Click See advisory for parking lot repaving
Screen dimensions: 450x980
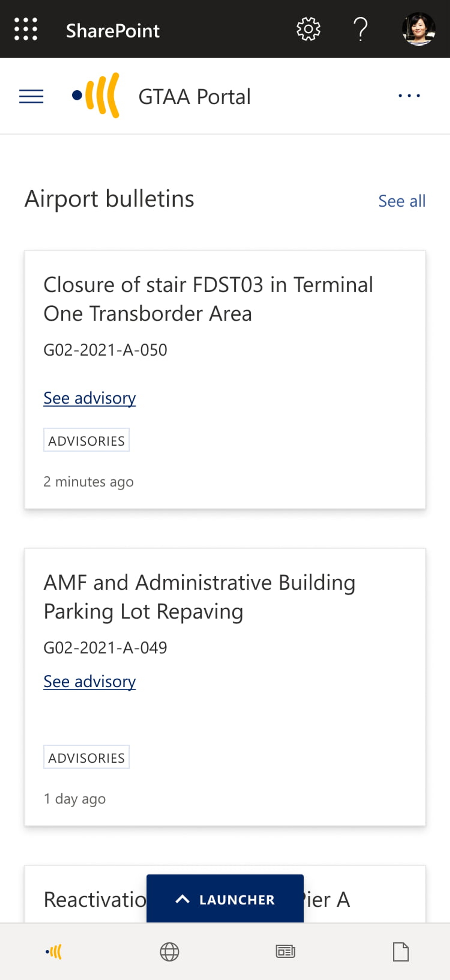90,681
